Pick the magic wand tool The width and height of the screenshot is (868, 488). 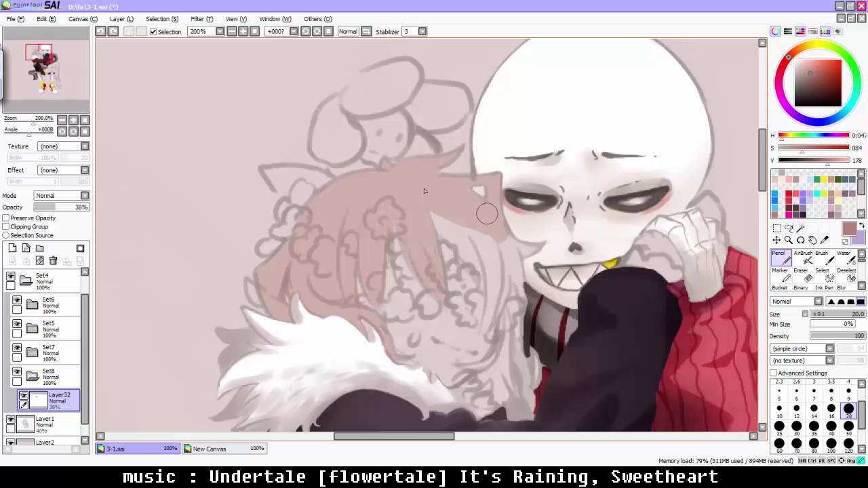tap(801, 228)
